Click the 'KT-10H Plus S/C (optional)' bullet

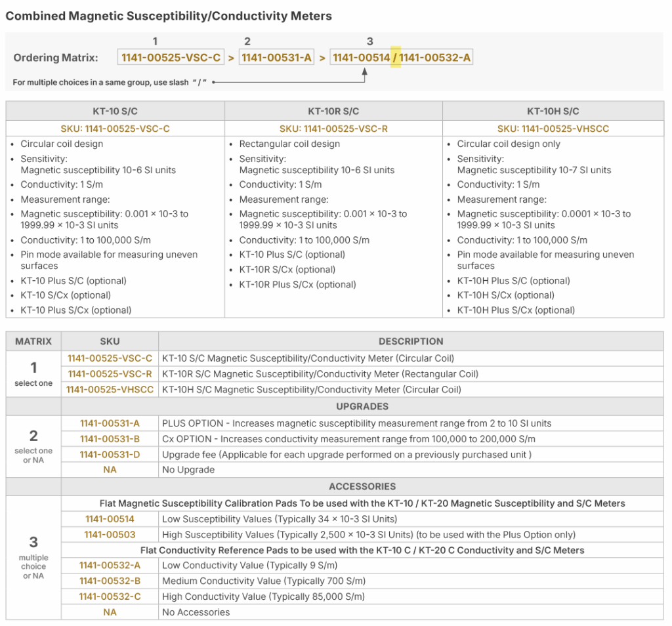coord(513,281)
